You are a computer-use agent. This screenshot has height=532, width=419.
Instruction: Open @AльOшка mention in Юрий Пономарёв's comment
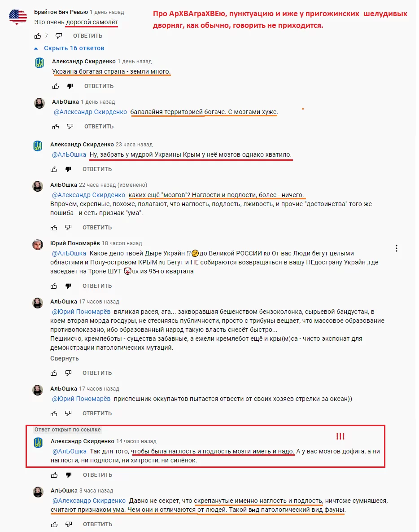tap(69, 253)
